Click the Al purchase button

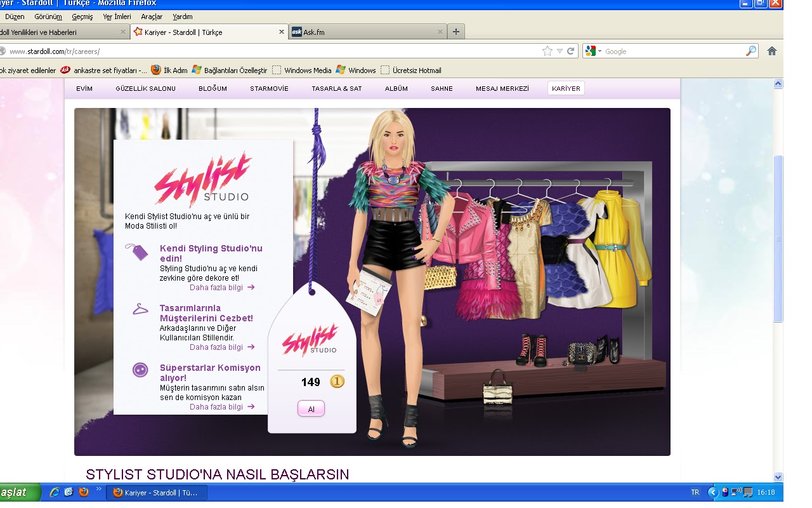[x=311, y=410]
